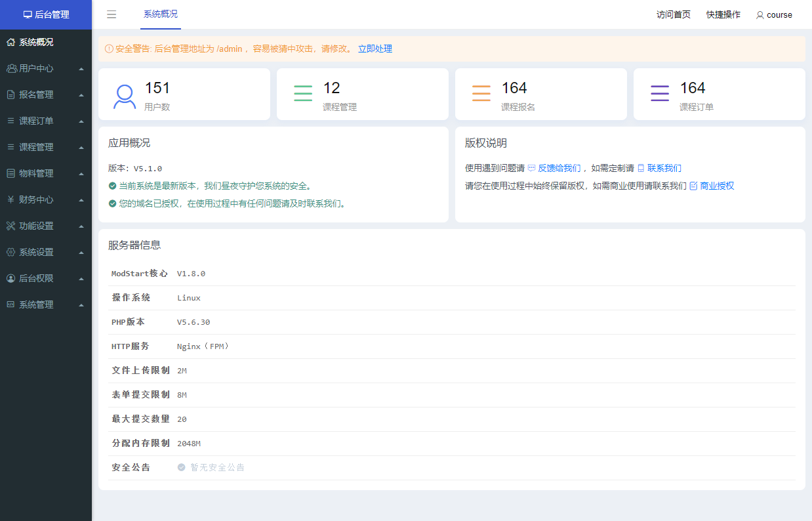Viewport: 812px width, 521px height.
Task: Click the users icon beside 用户中心
Action: tap(11, 68)
